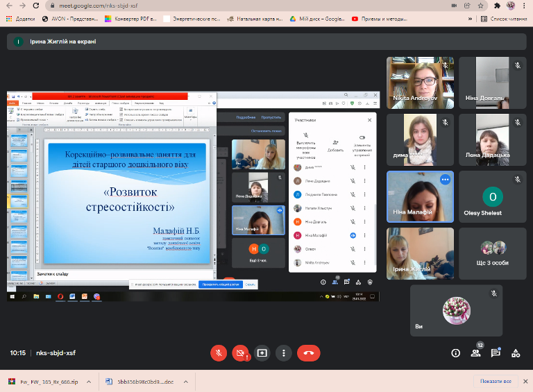Image resolution: width=533 pixels, height=392 pixels.
Task: Open the present screen button in Meet
Action: tap(262, 353)
